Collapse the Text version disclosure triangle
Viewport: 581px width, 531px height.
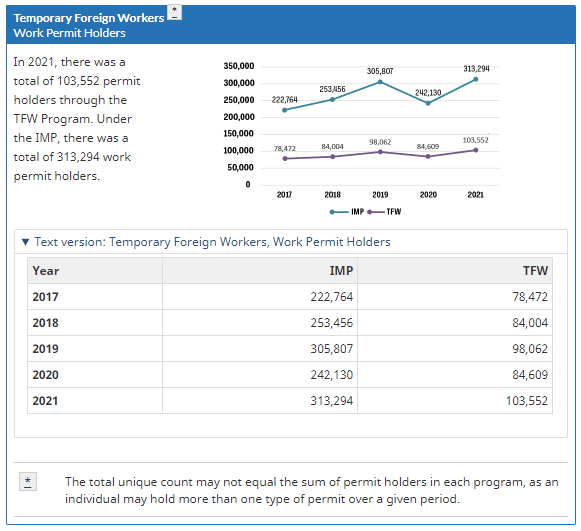pos(25,242)
